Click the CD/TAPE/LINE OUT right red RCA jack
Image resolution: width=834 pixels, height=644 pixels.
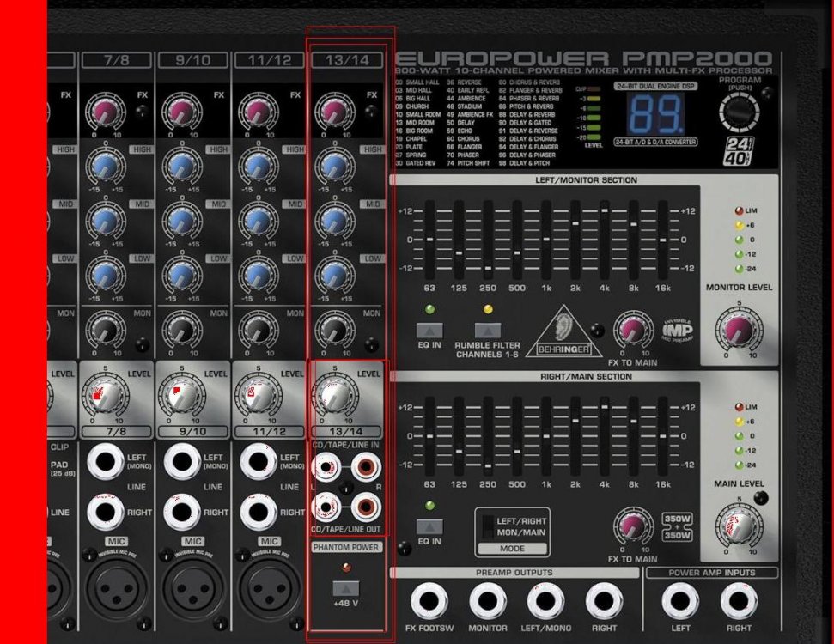pos(366,507)
